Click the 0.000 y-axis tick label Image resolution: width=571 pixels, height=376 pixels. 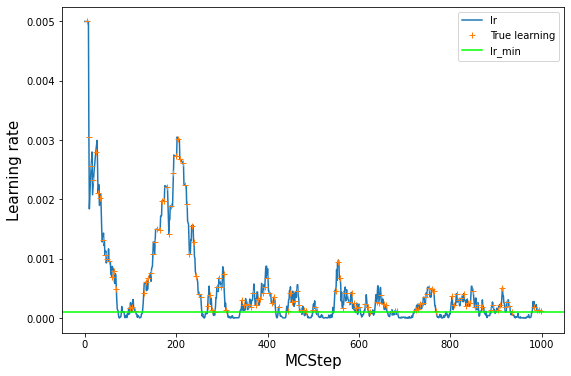40,319
